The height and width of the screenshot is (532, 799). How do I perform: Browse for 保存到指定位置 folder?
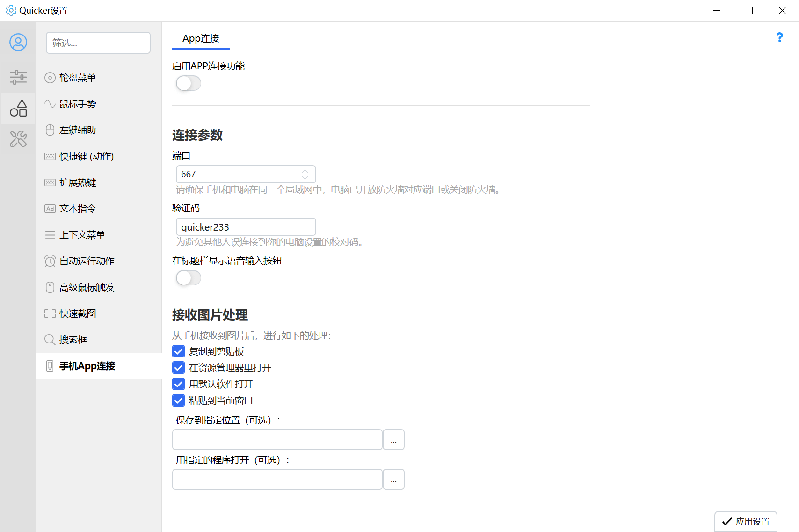tap(393, 440)
